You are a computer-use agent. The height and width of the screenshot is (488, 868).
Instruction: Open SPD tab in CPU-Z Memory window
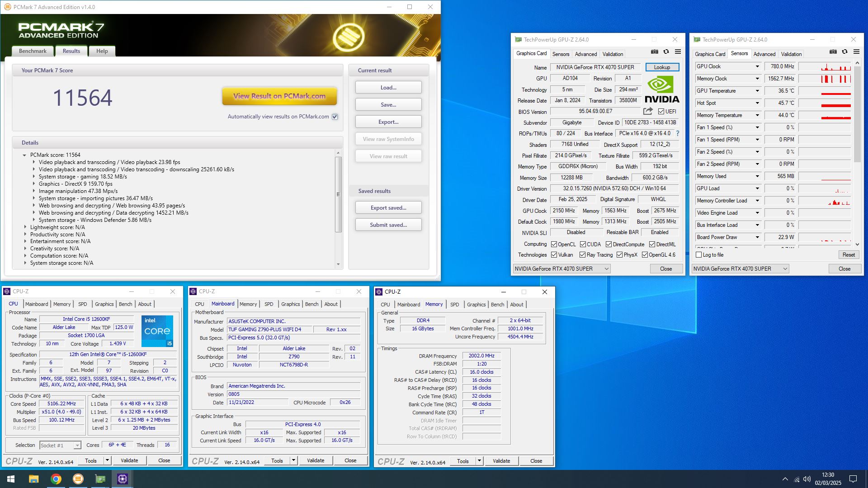click(x=455, y=305)
